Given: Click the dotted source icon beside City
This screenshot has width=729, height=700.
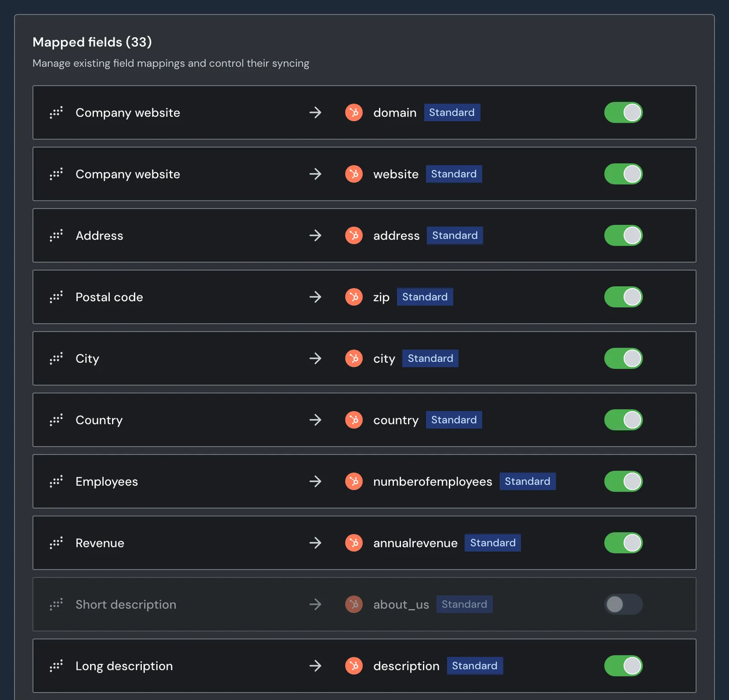Looking at the screenshot, I should 56,359.
